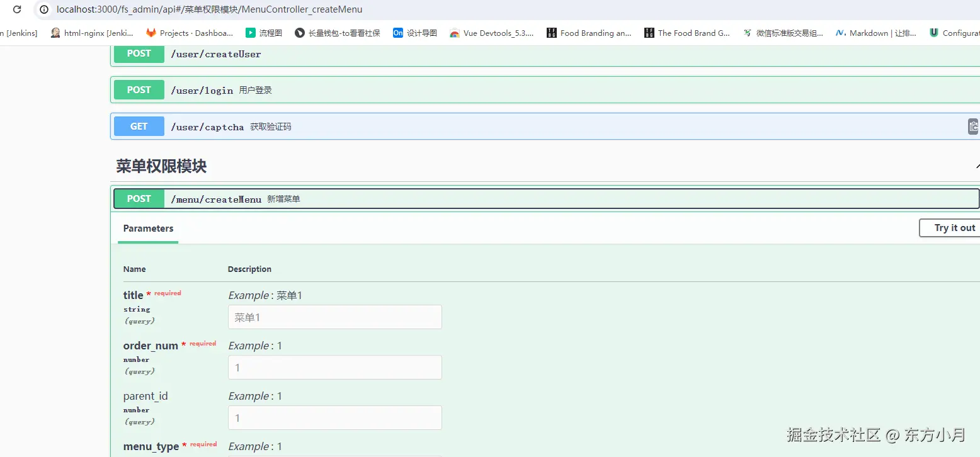
Task: Click the order_num input field
Action: coord(335,368)
